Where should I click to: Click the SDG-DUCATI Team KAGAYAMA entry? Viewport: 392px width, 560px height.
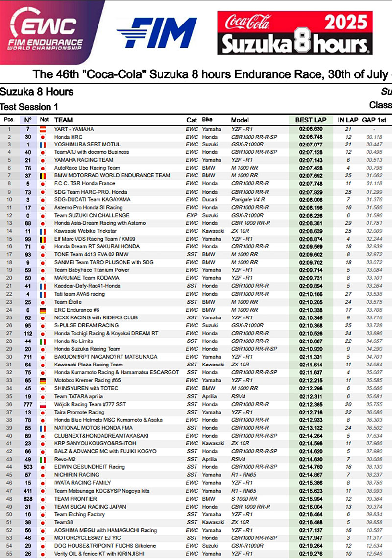click(x=92, y=200)
